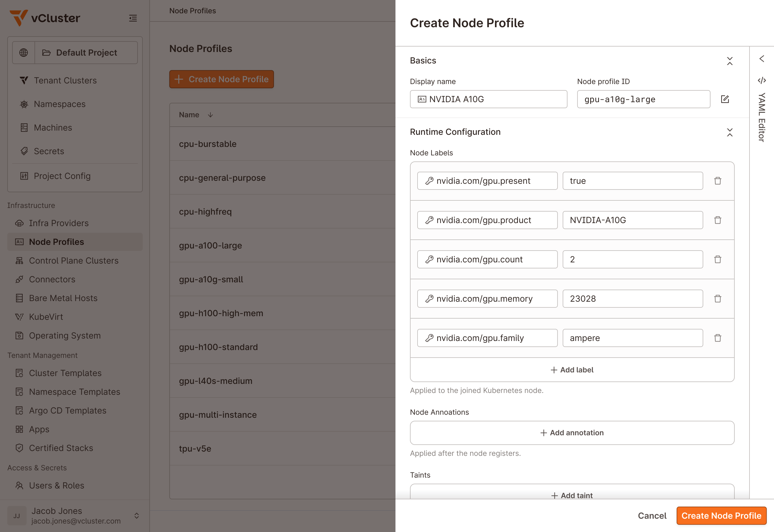The width and height of the screenshot is (774, 532).
Task: Open the Default Project selector
Action: click(x=86, y=53)
